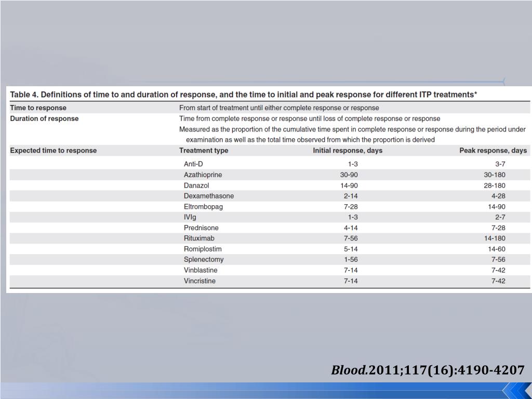Select the Romiplostim treatment name
The width and height of the screenshot is (532, 399).
[203, 249]
